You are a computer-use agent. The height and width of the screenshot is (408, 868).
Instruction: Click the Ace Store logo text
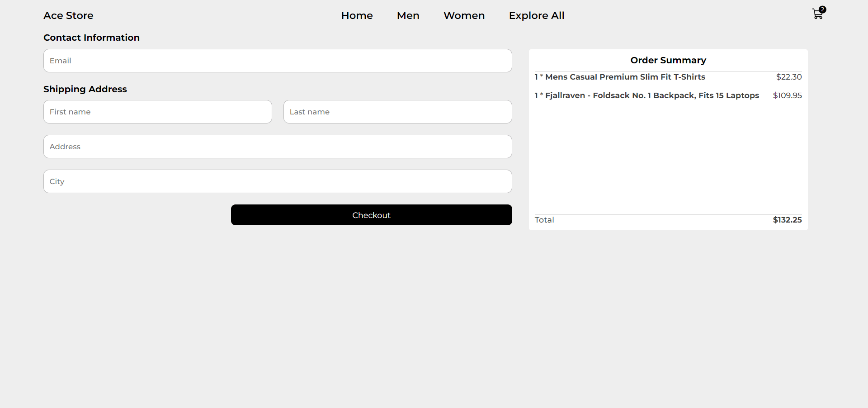(x=68, y=15)
